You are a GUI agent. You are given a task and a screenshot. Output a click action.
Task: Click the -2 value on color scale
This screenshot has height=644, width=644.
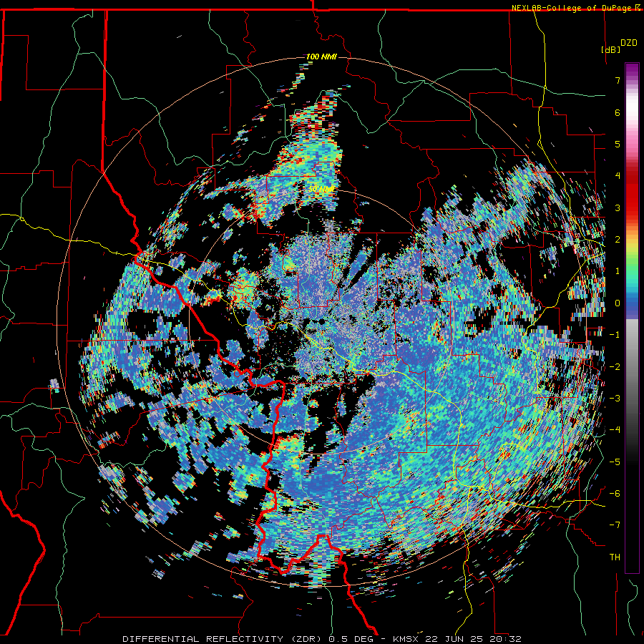click(615, 367)
